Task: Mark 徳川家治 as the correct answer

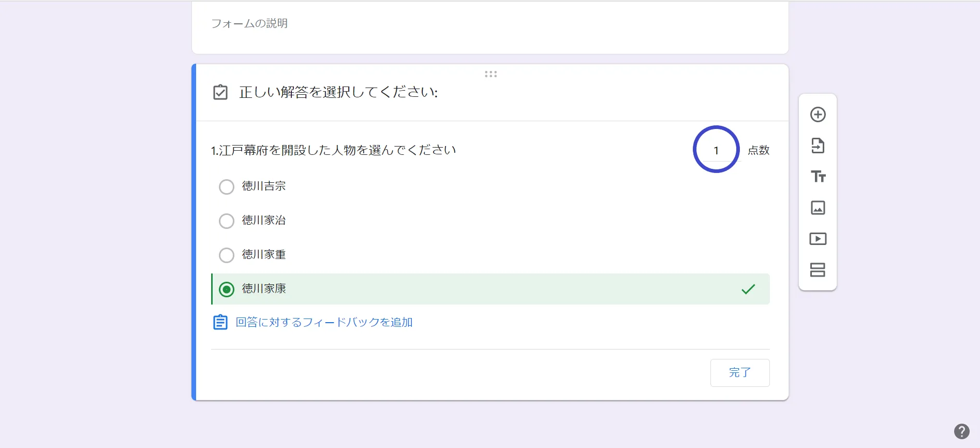Action: click(x=227, y=221)
